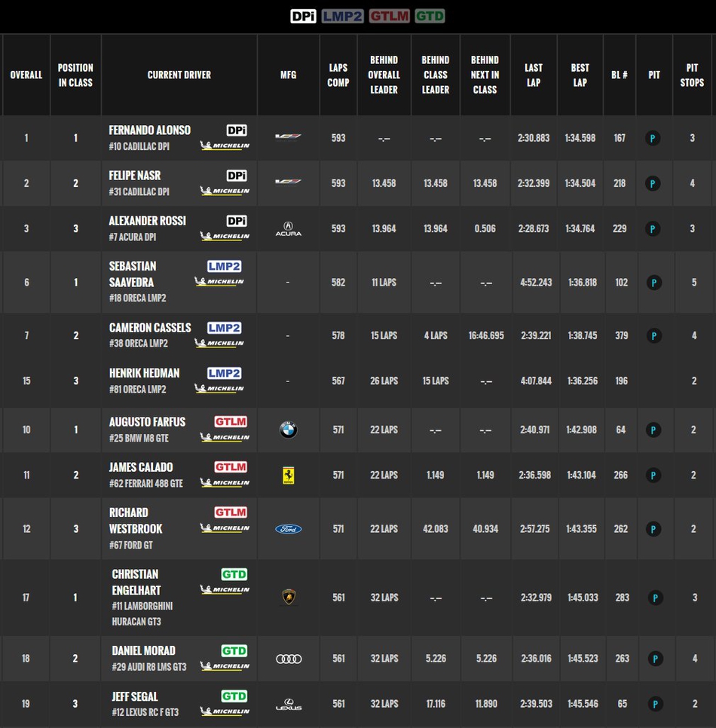This screenshot has height=728, width=716.
Task: Click car label #29 Audi R8 LMS GT3
Action: [x=148, y=667]
